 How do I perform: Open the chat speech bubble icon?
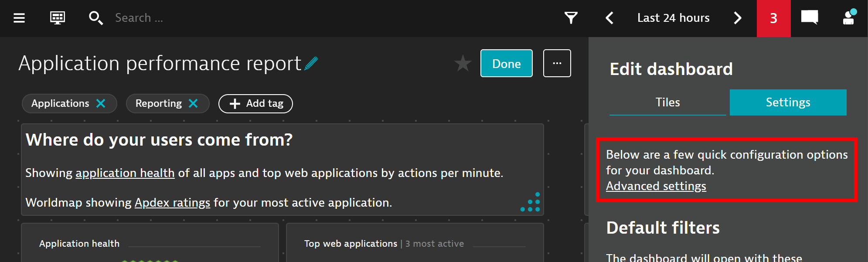(x=810, y=18)
